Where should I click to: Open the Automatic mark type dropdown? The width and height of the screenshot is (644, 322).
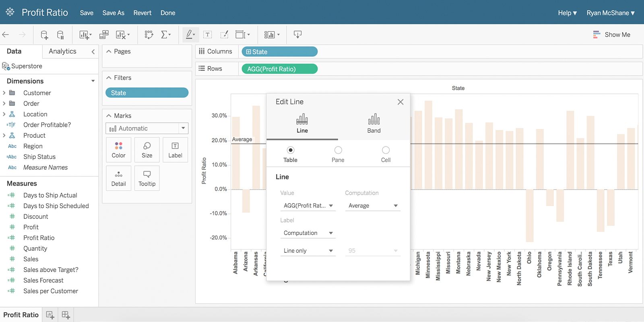pyautogui.click(x=147, y=128)
